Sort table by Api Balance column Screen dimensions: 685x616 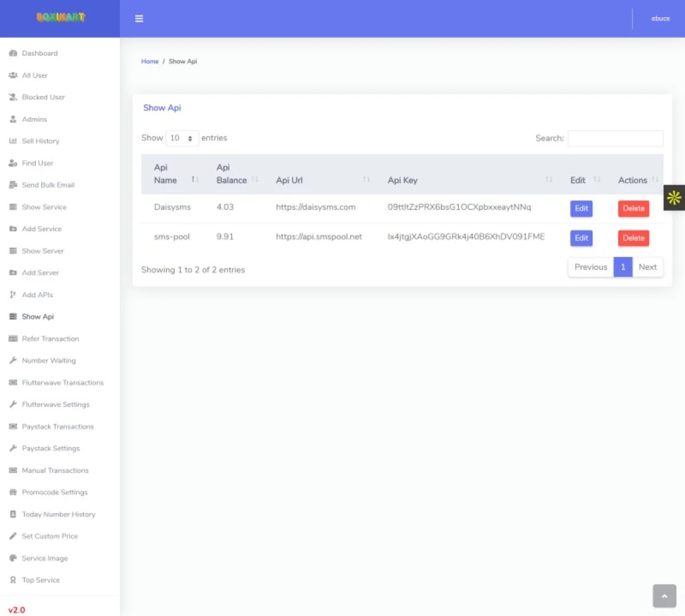click(x=236, y=174)
